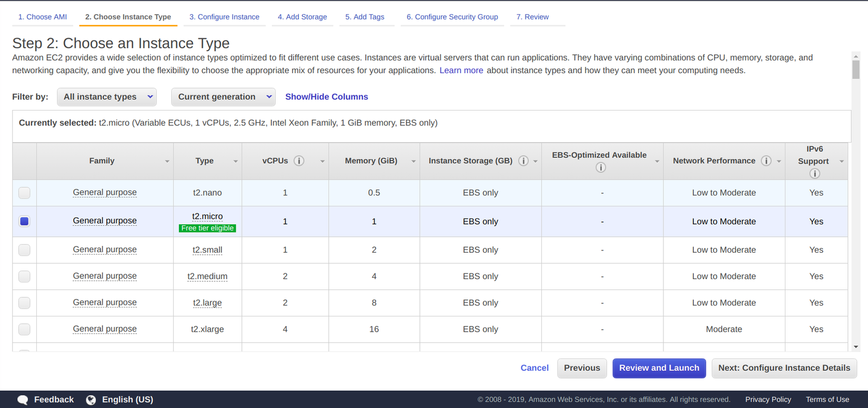Click the General purpose family link for t2.nano
This screenshot has width=868, height=408.
click(105, 193)
